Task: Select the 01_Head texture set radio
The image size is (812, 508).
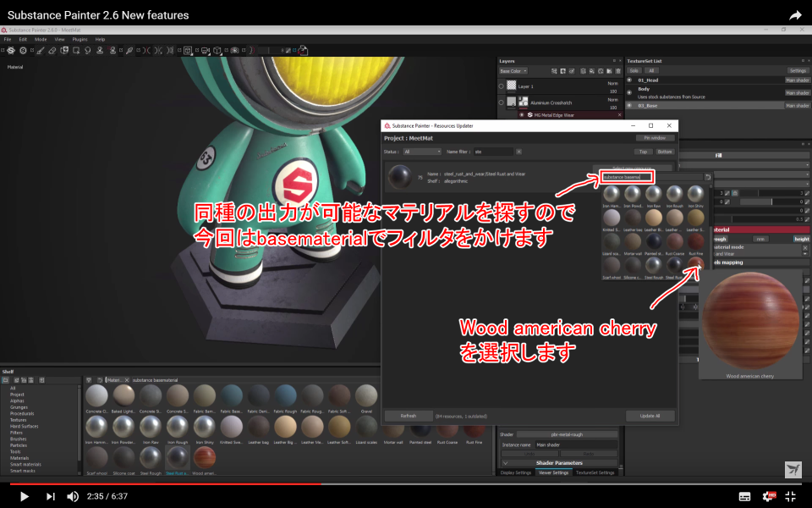Action: tap(629, 80)
